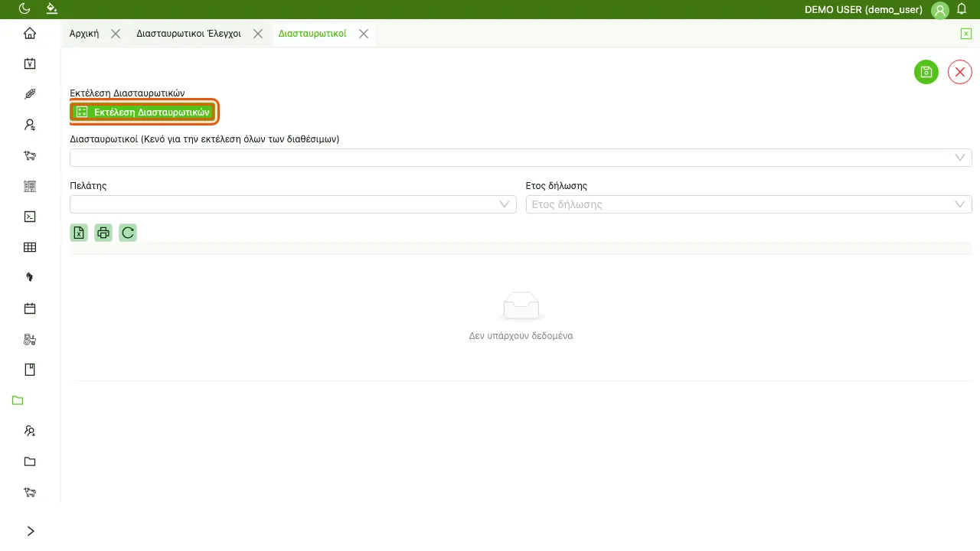This screenshot has height=551, width=980.
Task: Open the plain calendar icon in sidebar
Action: pos(30,308)
